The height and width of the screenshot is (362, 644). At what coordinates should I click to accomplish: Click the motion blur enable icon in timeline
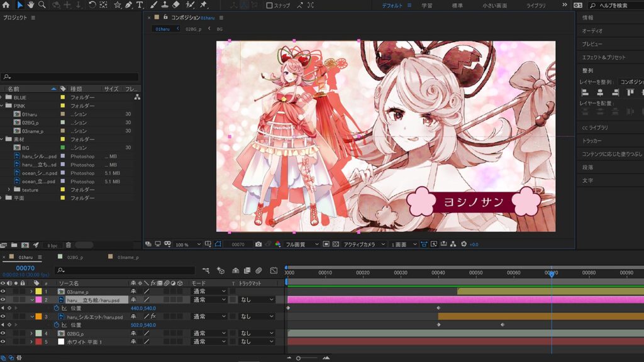click(x=258, y=270)
